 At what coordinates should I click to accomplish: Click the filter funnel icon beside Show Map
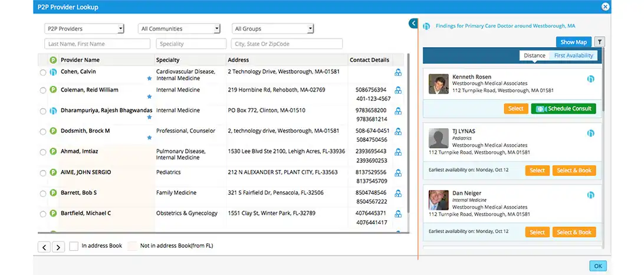599,42
